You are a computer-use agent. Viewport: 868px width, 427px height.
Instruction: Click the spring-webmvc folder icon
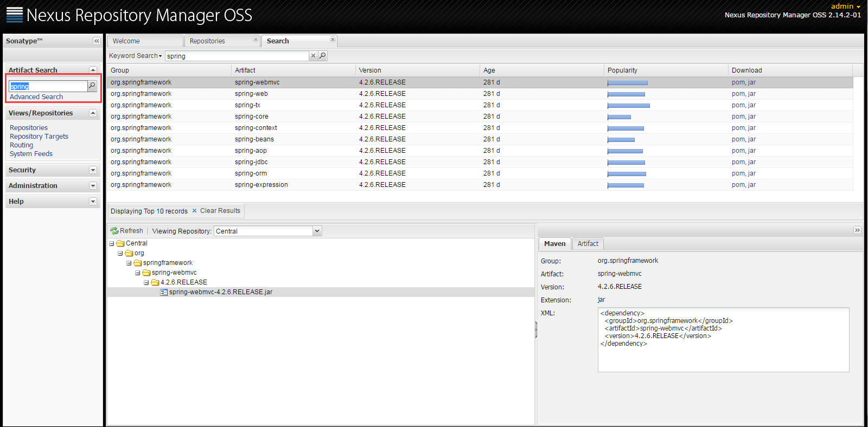[146, 273]
